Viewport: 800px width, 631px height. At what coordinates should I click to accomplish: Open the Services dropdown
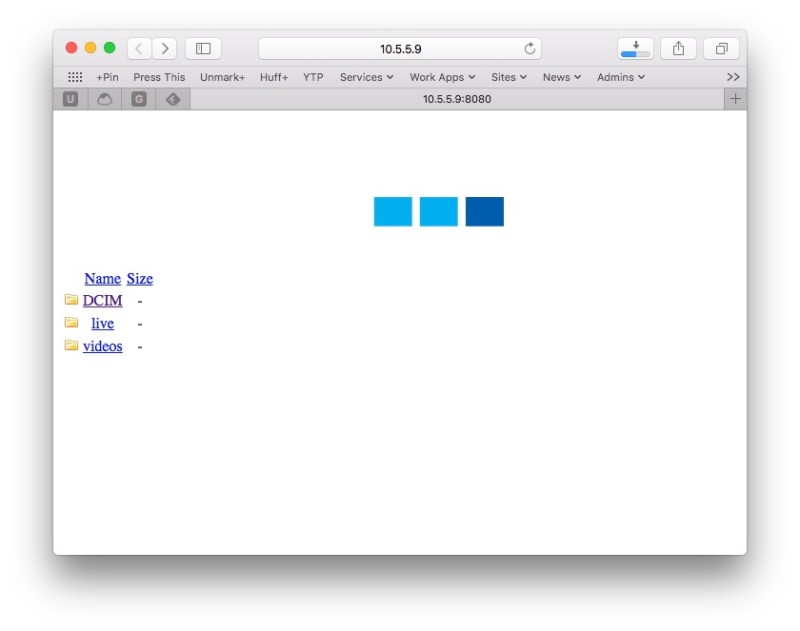366,76
